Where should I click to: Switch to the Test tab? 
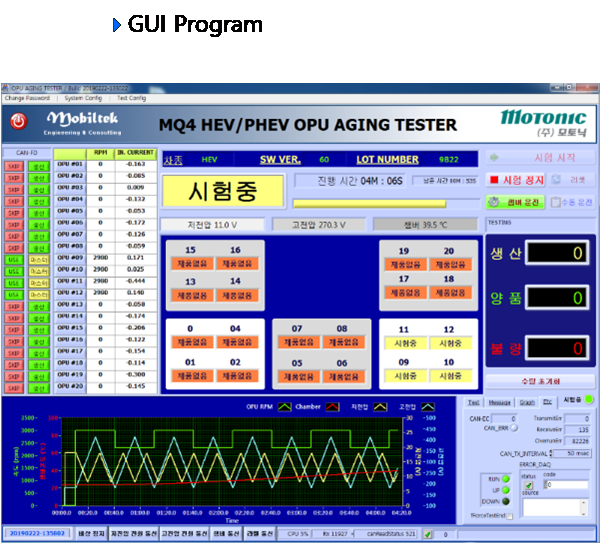[473, 402]
